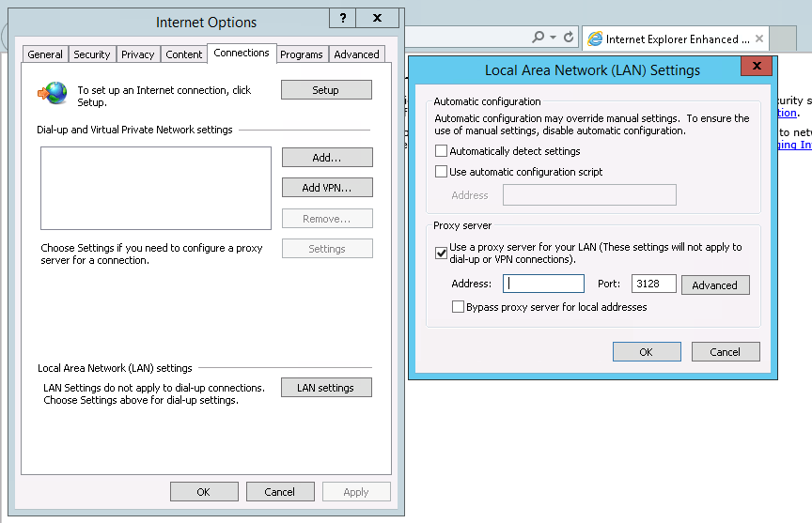Click the help question mark in Internet Options

point(342,19)
